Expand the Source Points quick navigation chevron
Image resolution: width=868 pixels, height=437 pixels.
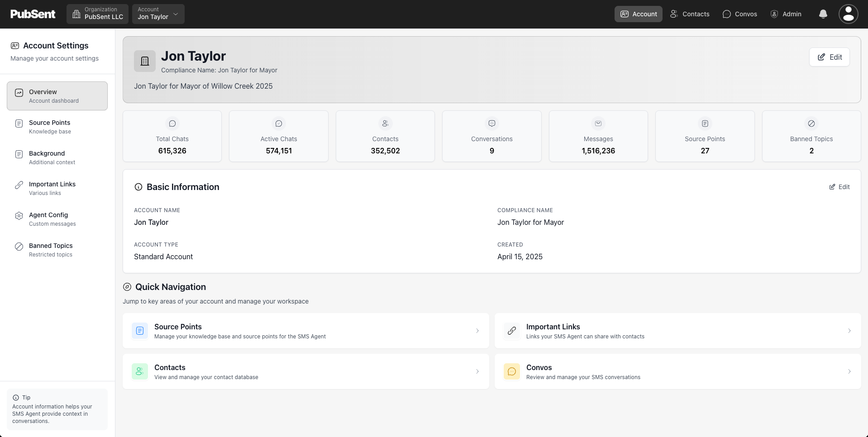[477, 331]
